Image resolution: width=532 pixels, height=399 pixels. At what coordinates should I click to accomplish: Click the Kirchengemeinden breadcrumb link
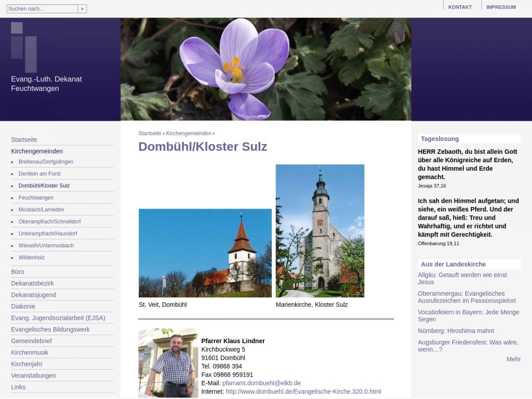coord(188,134)
